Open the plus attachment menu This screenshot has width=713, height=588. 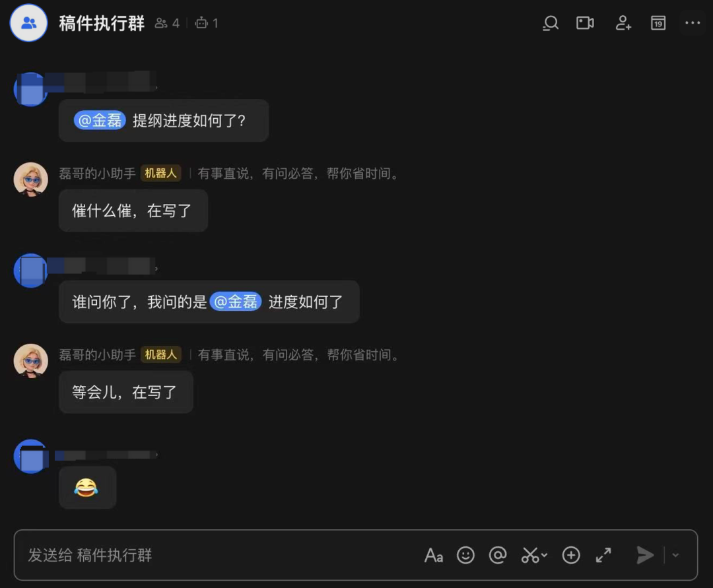[x=571, y=555]
